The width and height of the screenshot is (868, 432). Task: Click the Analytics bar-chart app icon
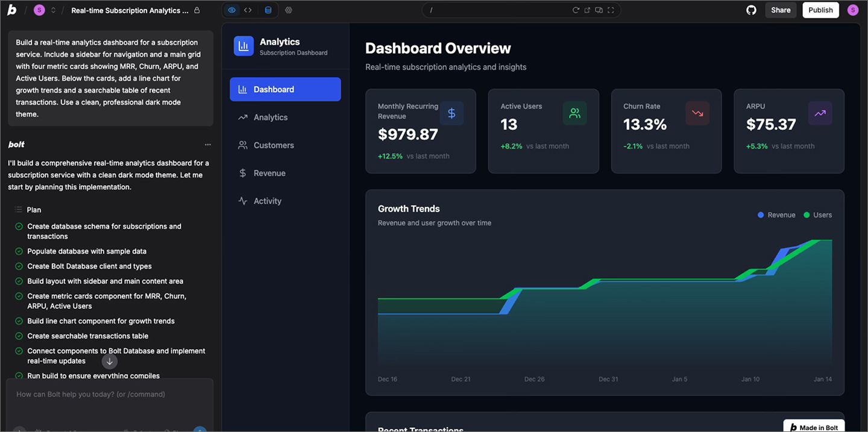[x=243, y=46]
